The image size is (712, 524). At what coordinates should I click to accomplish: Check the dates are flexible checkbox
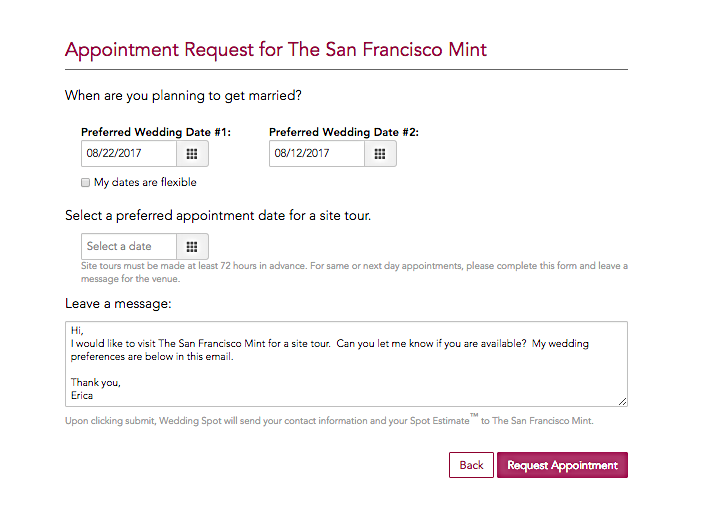[x=85, y=183]
